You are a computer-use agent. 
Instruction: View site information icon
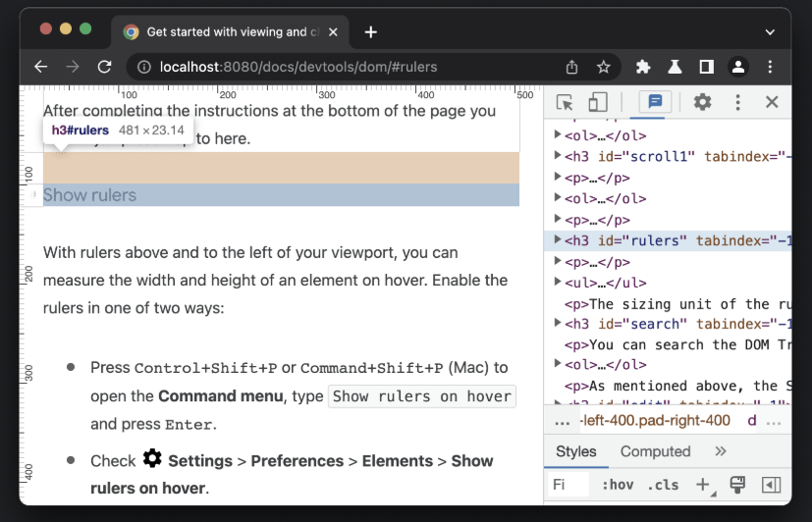click(x=144, y=67)
